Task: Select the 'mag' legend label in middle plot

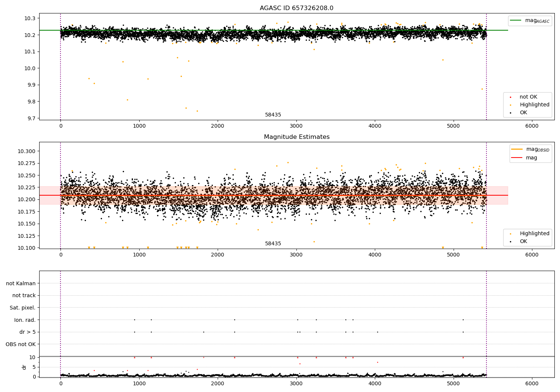Action: [532, 158]
